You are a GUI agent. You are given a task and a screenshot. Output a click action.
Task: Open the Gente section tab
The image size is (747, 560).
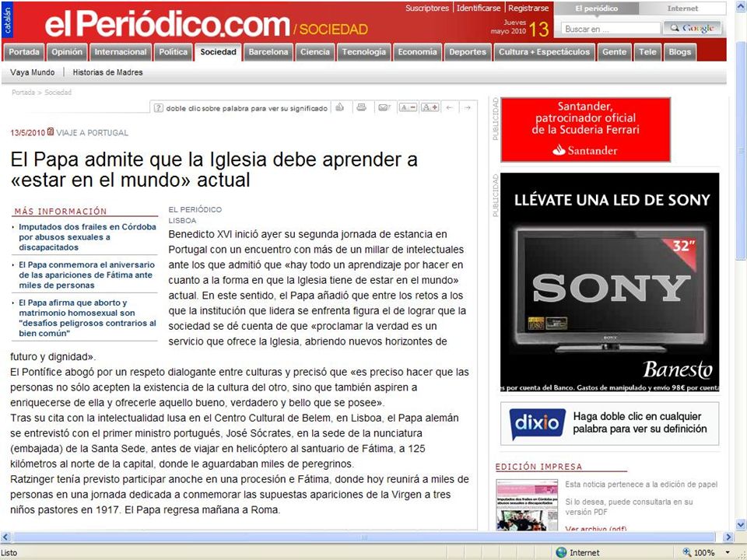pyautogui.click(x=614, y=52)
